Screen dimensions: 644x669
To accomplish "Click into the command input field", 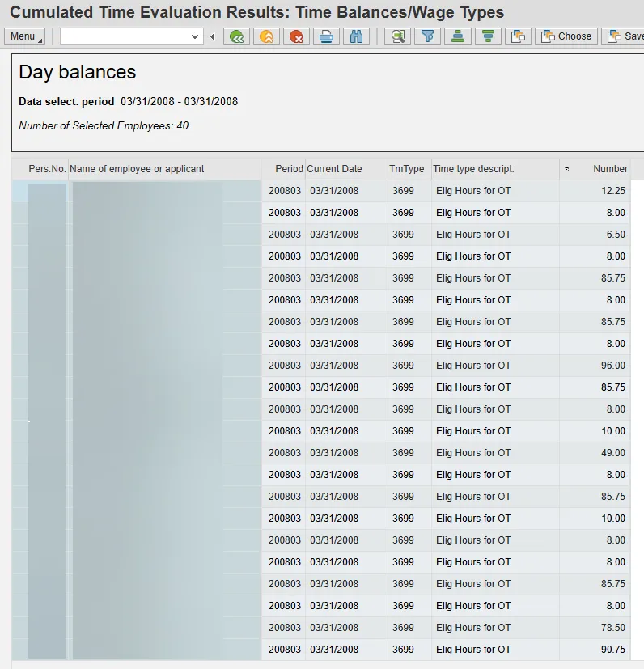I will 124,36.
